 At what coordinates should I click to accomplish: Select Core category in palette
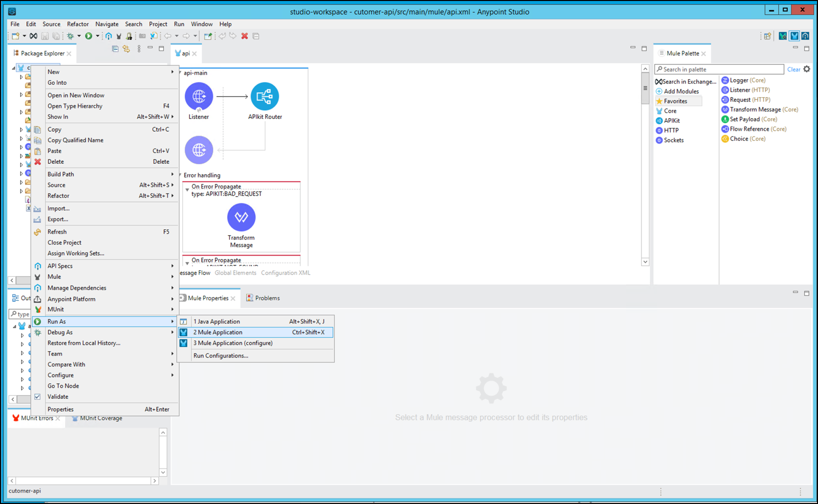(666, 111)
